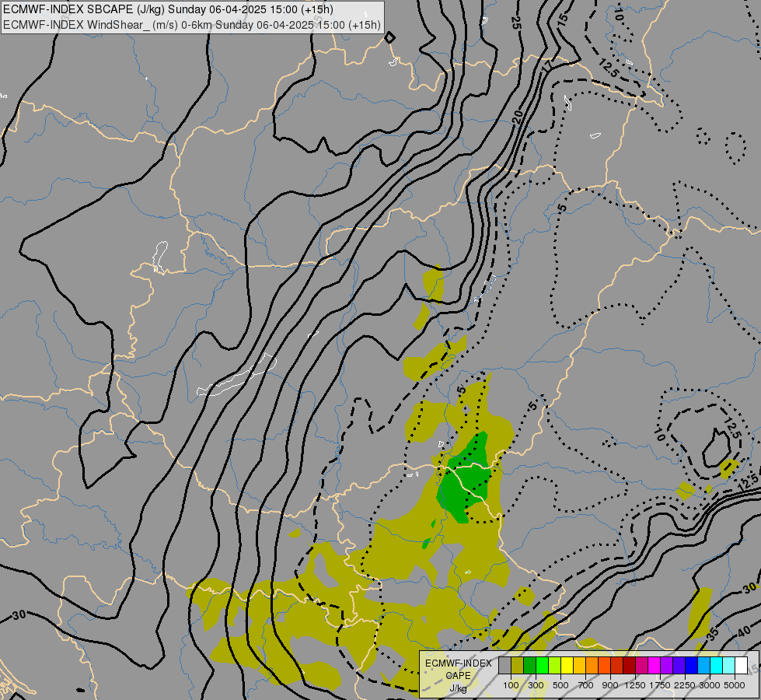Click the 'ECMWF-INDEX' label in the legend
The width and height of the screenshot is (761, 700).
coord(458,663)
